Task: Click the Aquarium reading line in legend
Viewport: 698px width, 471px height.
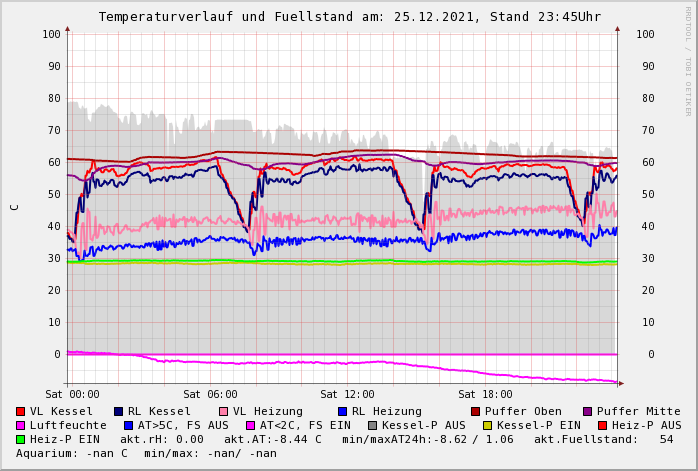Action: [x=146, y=453]
